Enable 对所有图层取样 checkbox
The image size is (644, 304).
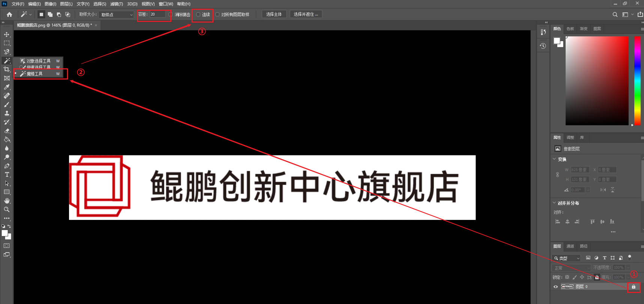coord(217,14)
